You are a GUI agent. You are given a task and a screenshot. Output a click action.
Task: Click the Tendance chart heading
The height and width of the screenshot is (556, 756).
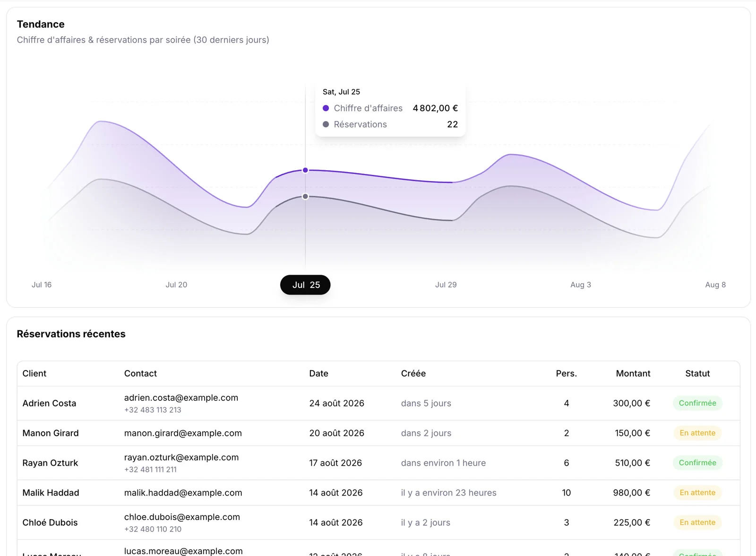point(41,24)
